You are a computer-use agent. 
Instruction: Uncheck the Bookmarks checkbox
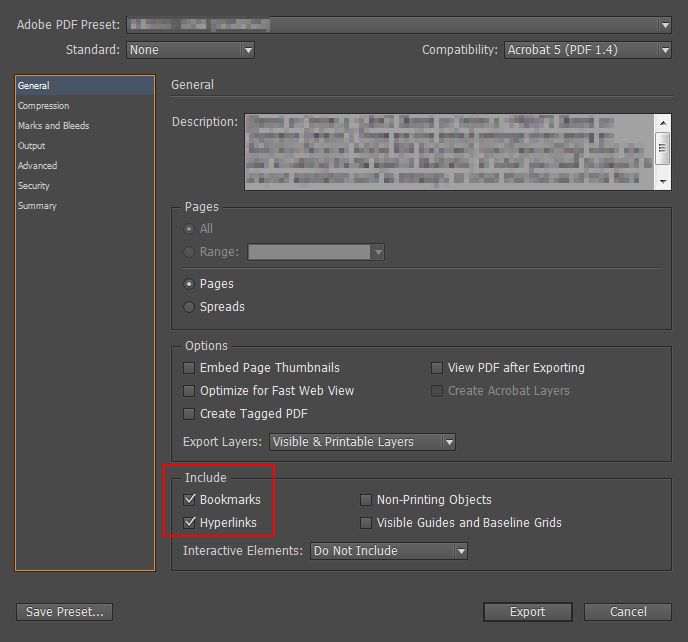[x=189, y=499]
